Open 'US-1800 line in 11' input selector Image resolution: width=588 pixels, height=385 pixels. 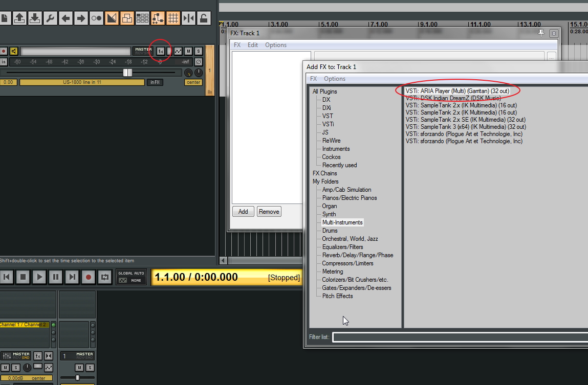[x=82, y=82]
